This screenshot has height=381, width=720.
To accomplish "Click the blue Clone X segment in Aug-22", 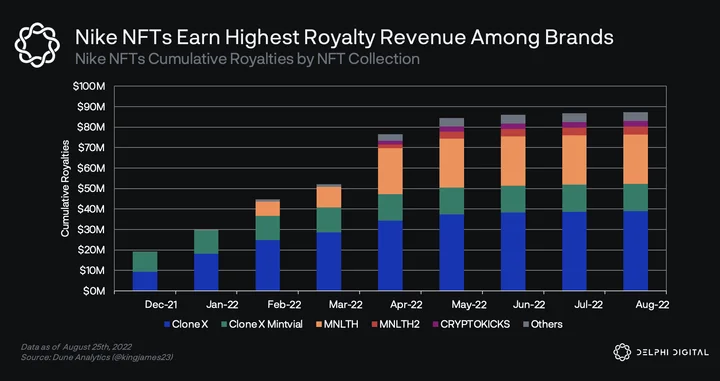I will (636, 251).
